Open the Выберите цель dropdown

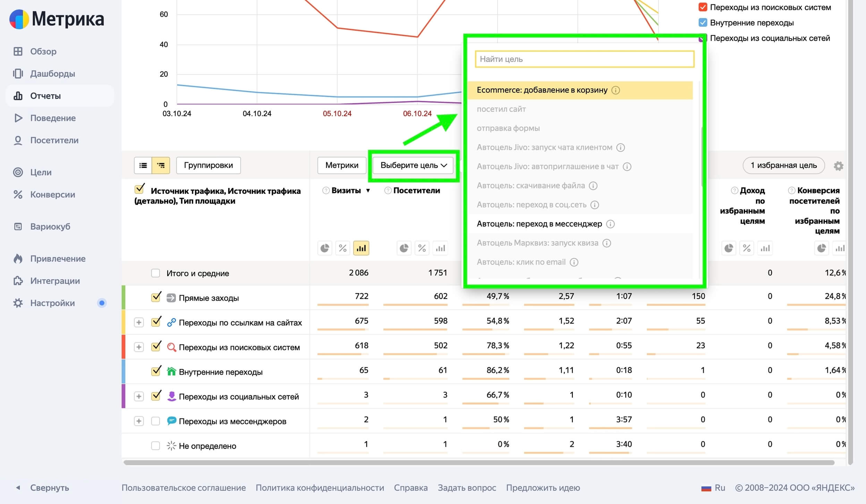click(413, 165)
